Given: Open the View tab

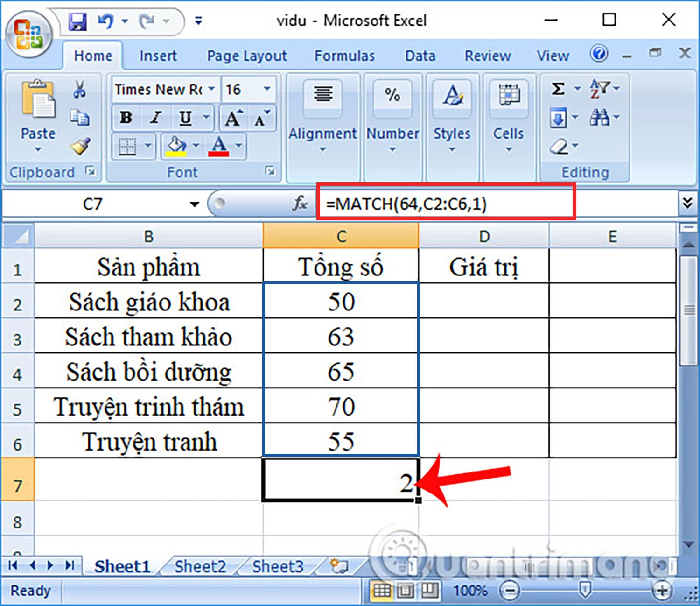Looking at the screenshot, I should pyautogui.click(x=553, y=56).
